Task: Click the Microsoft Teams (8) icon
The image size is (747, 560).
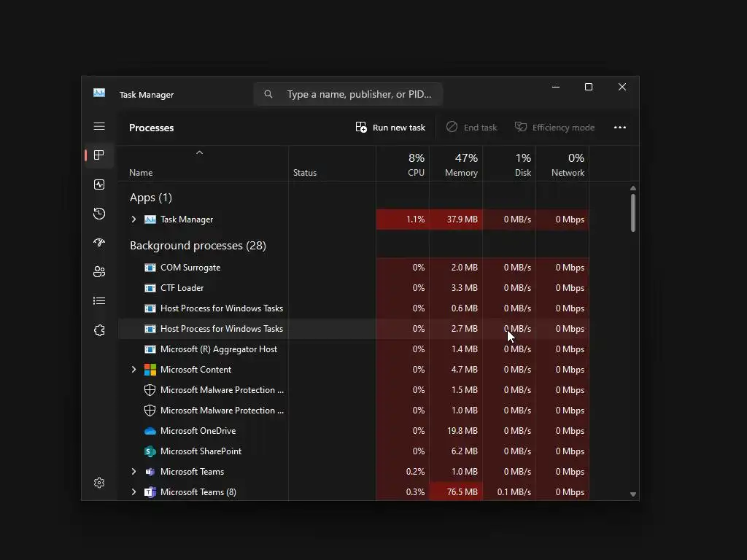Action: [x=150, y=492]
